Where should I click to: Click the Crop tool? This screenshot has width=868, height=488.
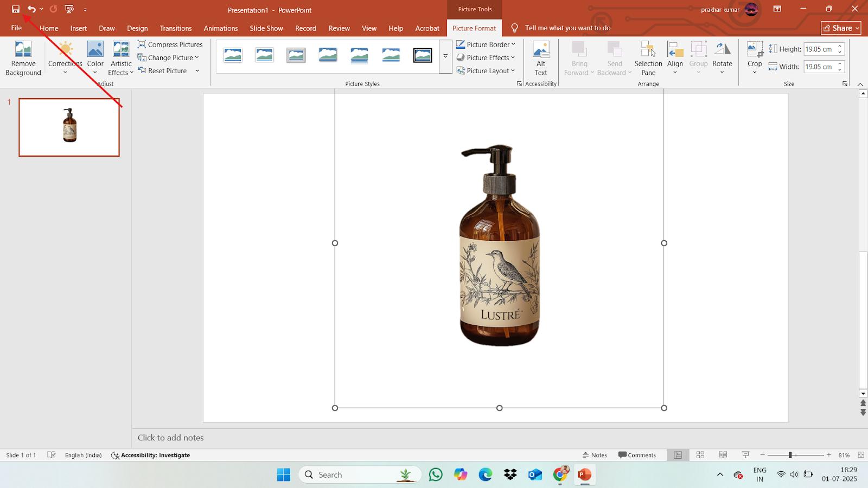point(755,58)
